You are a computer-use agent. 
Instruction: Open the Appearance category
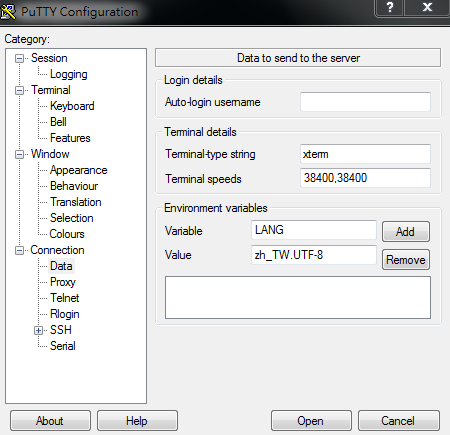coord(79,170)
